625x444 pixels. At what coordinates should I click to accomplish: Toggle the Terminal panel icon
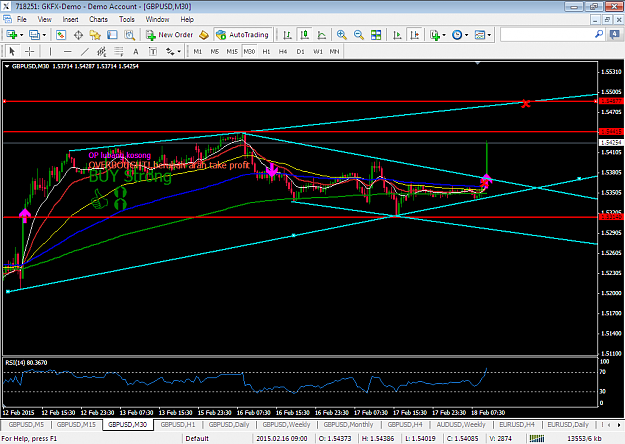coord(112,35)
